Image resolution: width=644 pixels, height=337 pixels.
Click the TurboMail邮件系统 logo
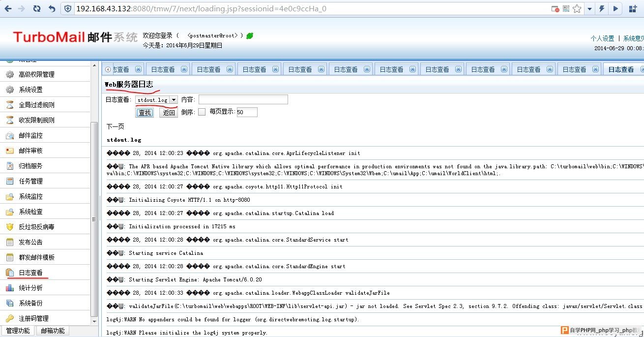click(x=75, y=37)
